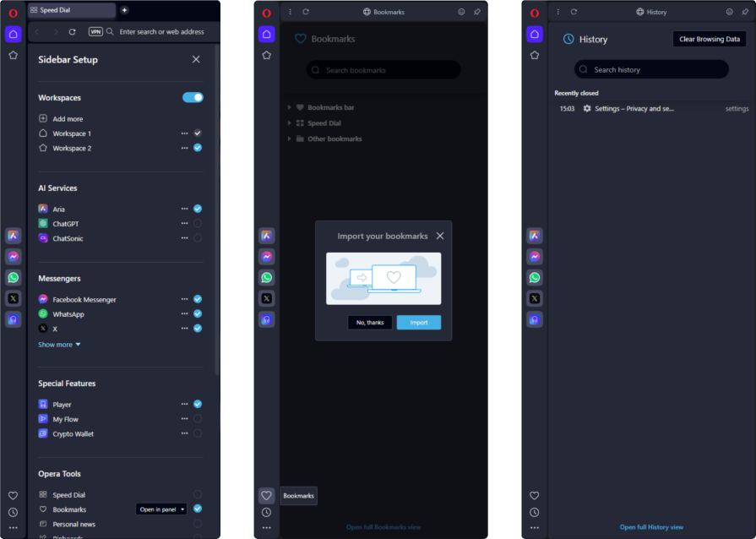Enable the ChatGPT sidebar checkbox
The image size is (756, 539).
(x=198, y=224)
